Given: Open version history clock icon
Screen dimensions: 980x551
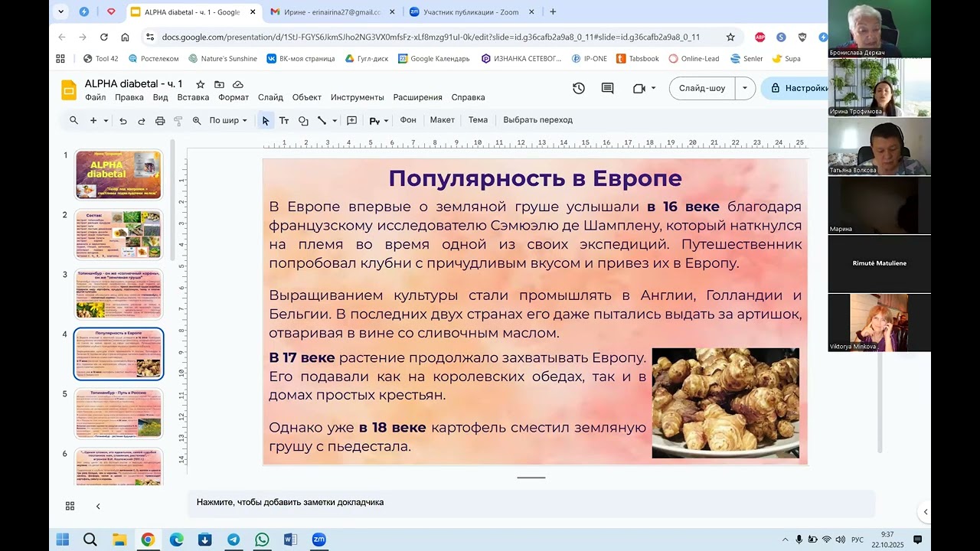Looking at the screenshot, I should [579, 88].
